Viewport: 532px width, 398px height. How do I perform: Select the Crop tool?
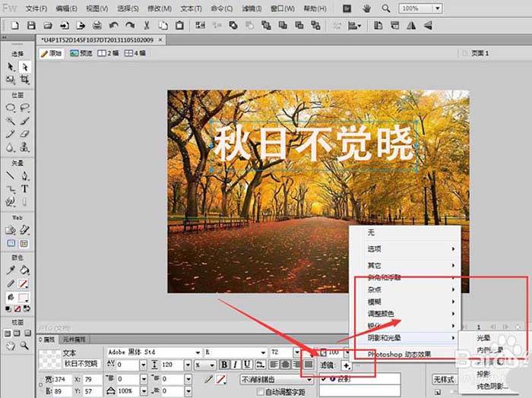24,79
